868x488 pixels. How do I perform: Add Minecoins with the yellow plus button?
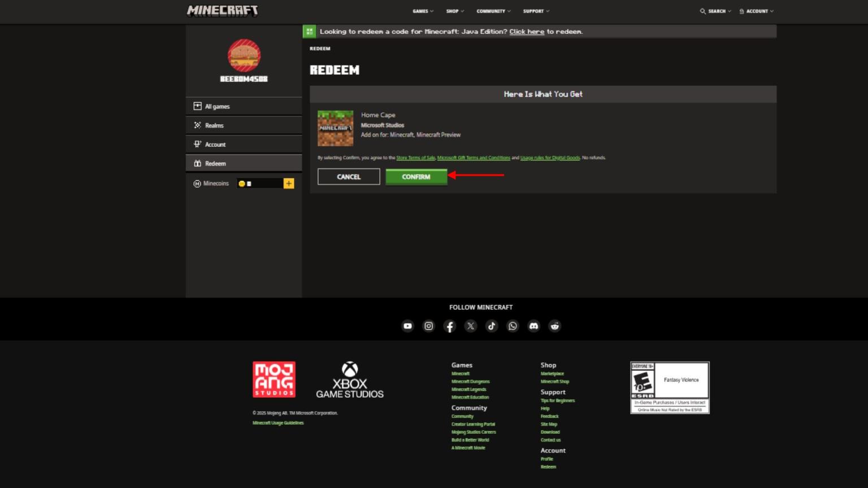pos(289,184)
